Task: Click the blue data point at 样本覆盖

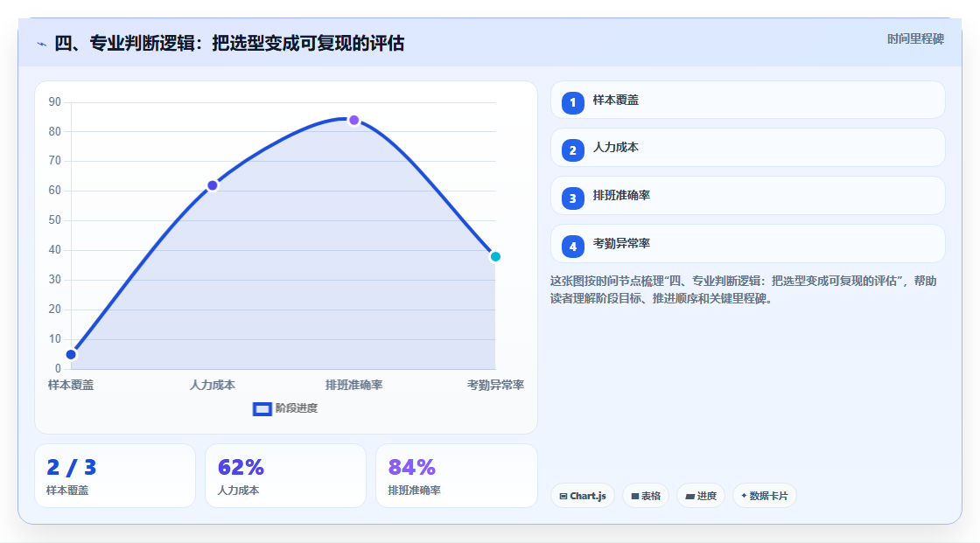Action: point(71,355)
